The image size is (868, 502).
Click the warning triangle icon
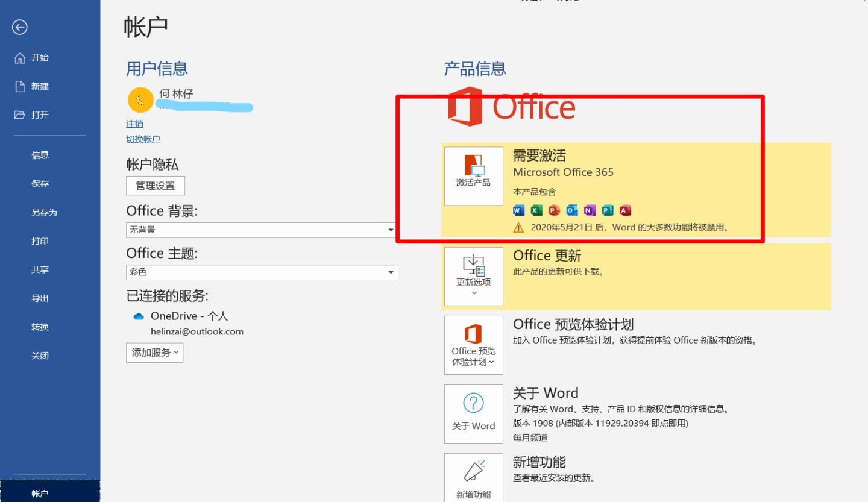(518, 228)
